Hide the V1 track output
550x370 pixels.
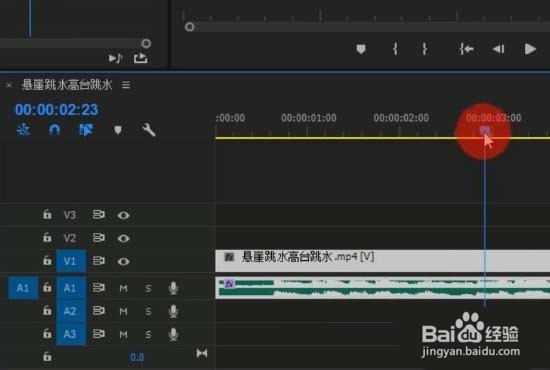[123, 262]
